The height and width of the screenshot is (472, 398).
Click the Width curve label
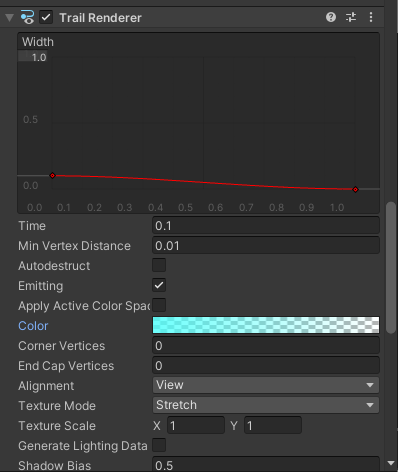click(x=38, y=42)
